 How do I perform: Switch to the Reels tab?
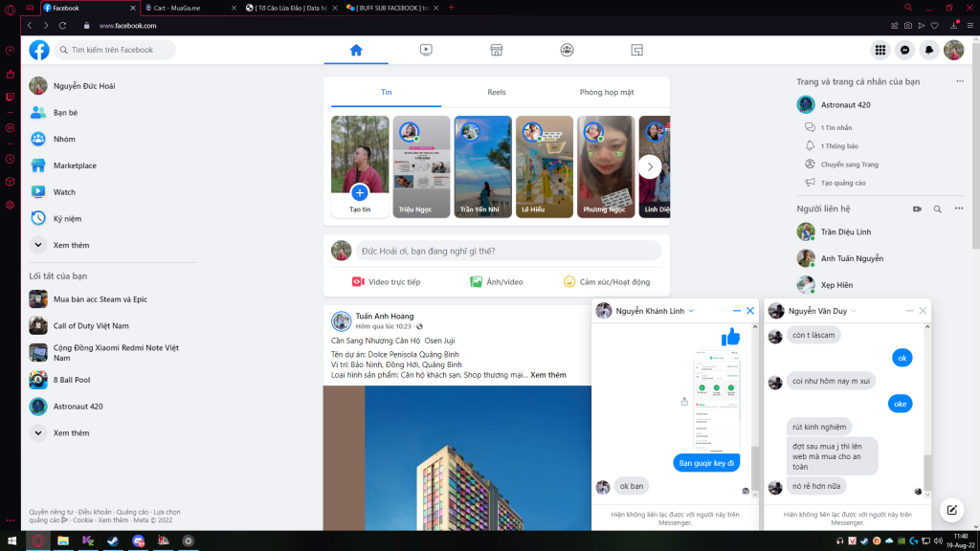(x=496, y=92)
